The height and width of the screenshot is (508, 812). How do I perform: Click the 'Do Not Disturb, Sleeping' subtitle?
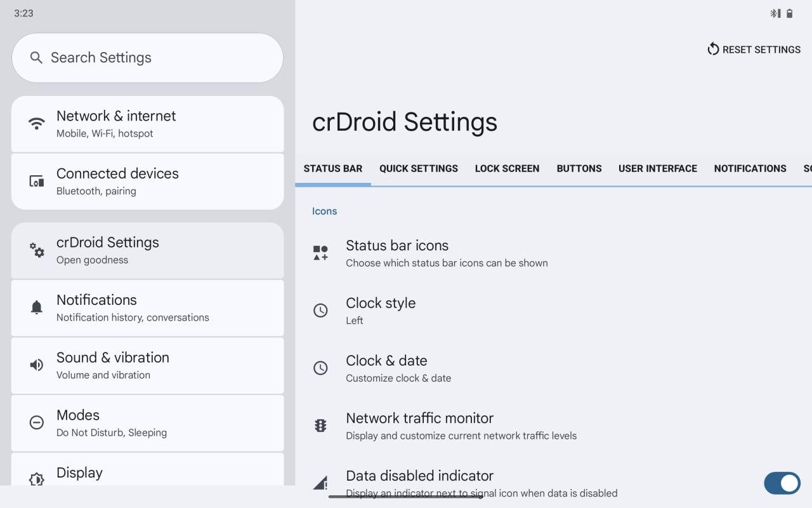[x=112, y=432]
